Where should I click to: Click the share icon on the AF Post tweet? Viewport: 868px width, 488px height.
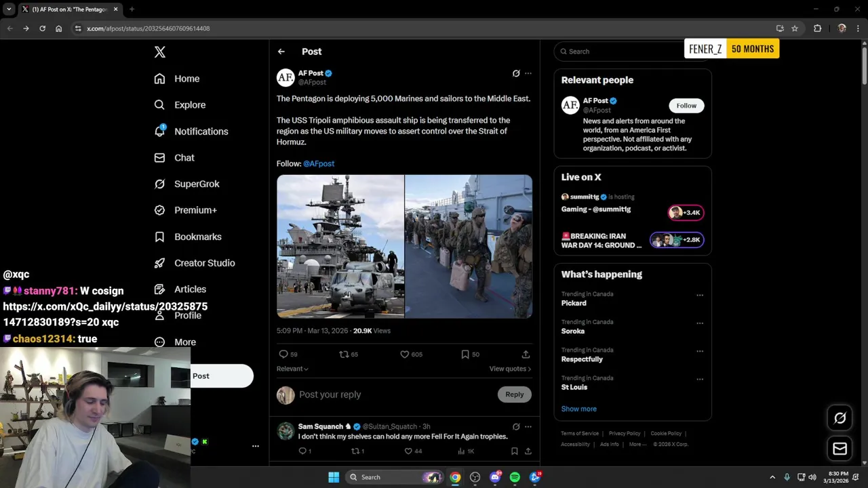(526, 354)
